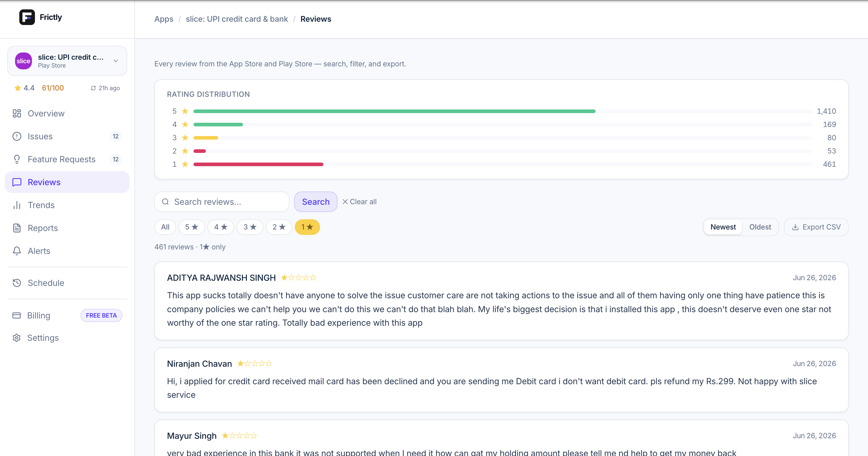
Task: Click the 461 count value
Action: coord(829,164)
